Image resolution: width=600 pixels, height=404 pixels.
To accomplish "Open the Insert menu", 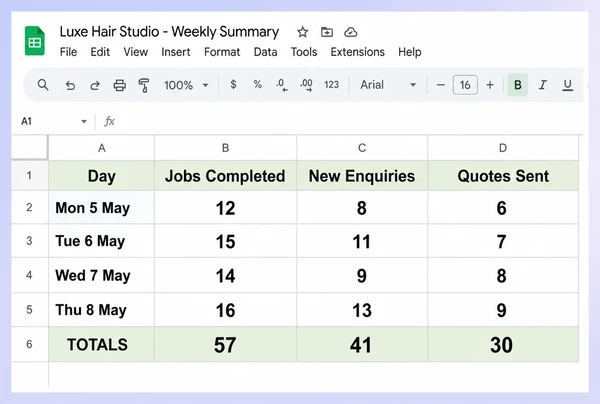I will [x=176, y=52].
